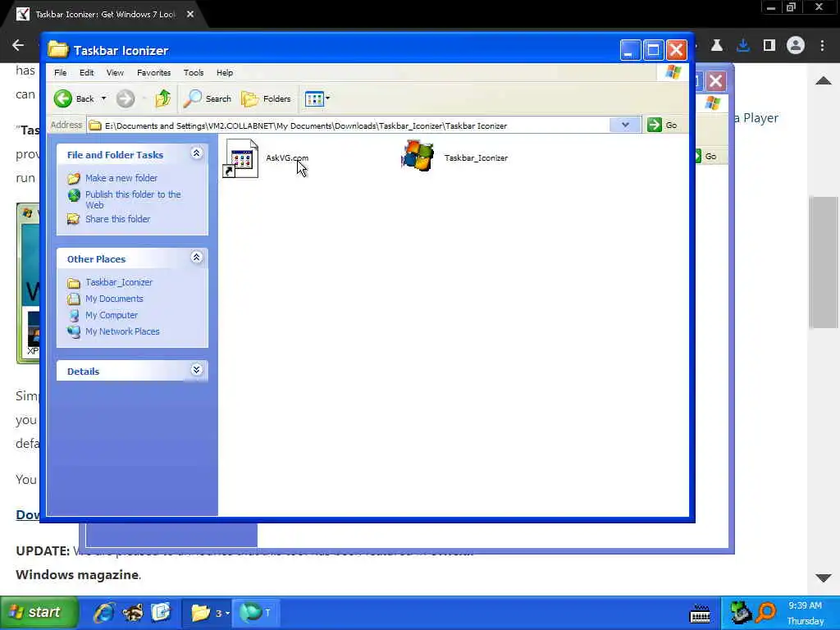Screen dimensions: 840x630
Task: Click the third Quick Launch icon
Action: click(x=161, y=612)
